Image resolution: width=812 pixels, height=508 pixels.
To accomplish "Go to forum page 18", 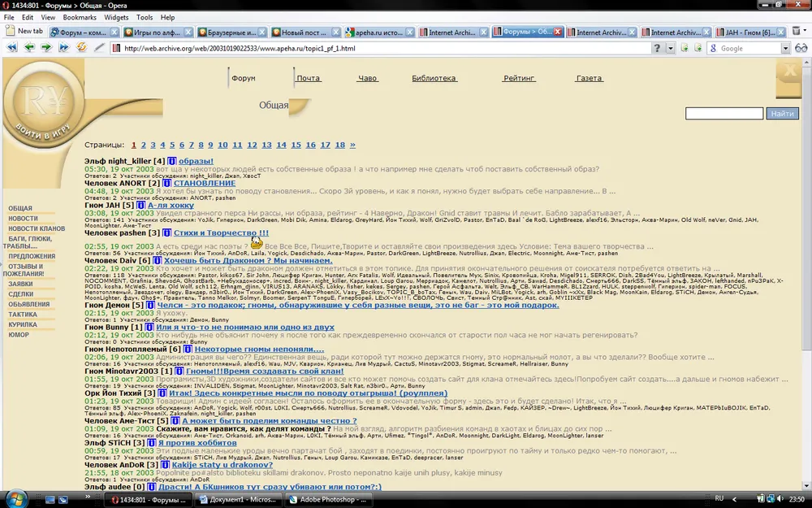I will 325,145.
